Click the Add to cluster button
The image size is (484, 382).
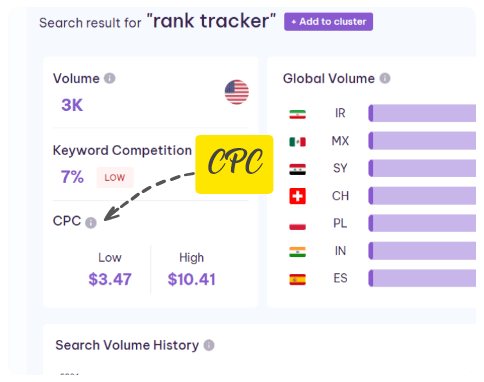(x=328, y=22)
